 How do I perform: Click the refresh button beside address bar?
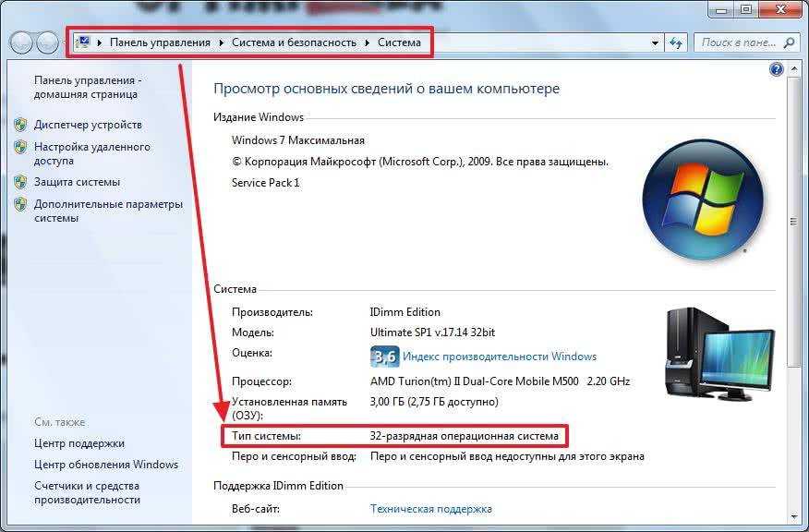[x=676, y=42]
